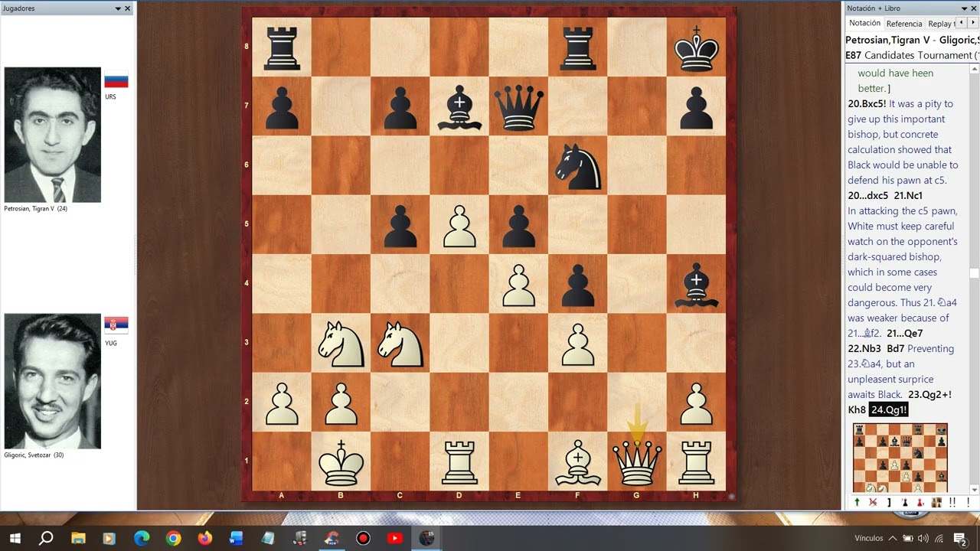
Task: Click Tigran Petrosian's player photo
Action: [52, 135]
